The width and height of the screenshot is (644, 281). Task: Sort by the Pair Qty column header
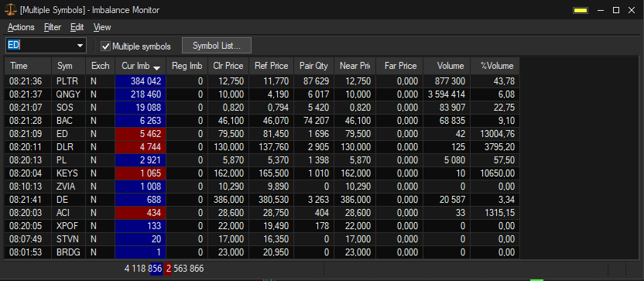313,66
